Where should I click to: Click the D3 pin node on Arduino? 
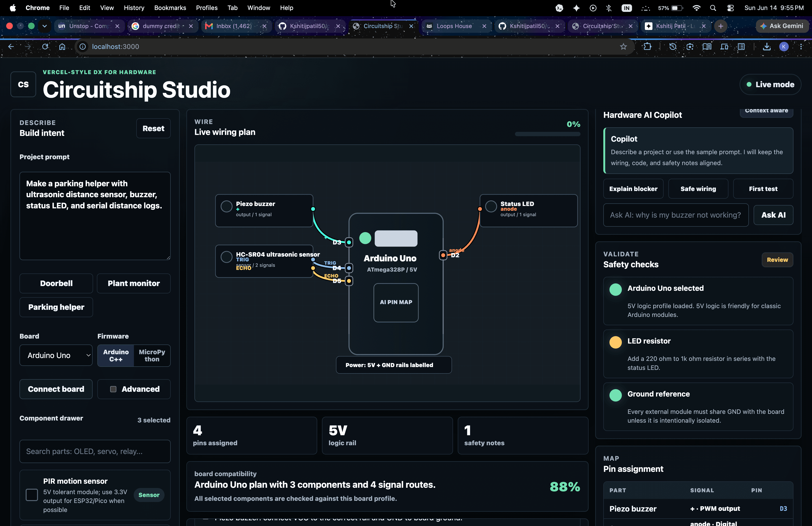point(349,242)
